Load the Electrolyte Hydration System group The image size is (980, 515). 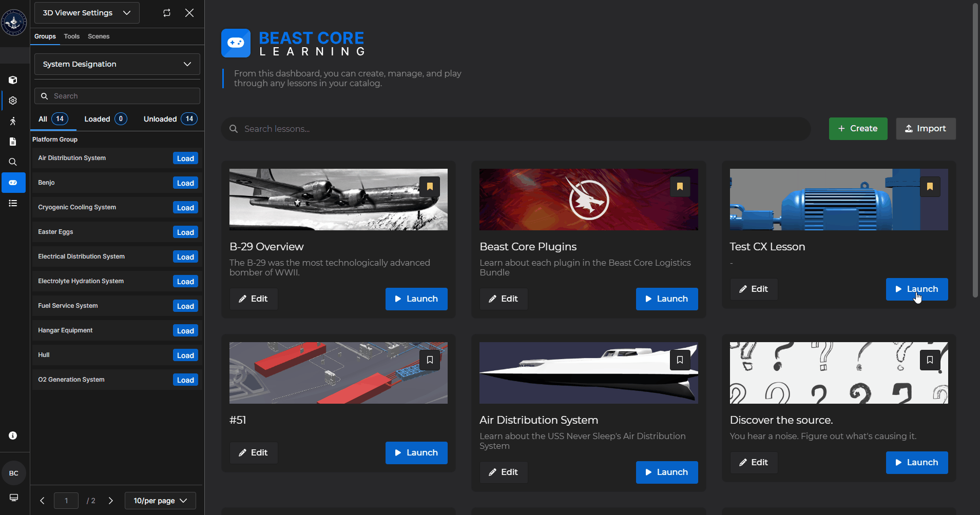coord(185,282)
